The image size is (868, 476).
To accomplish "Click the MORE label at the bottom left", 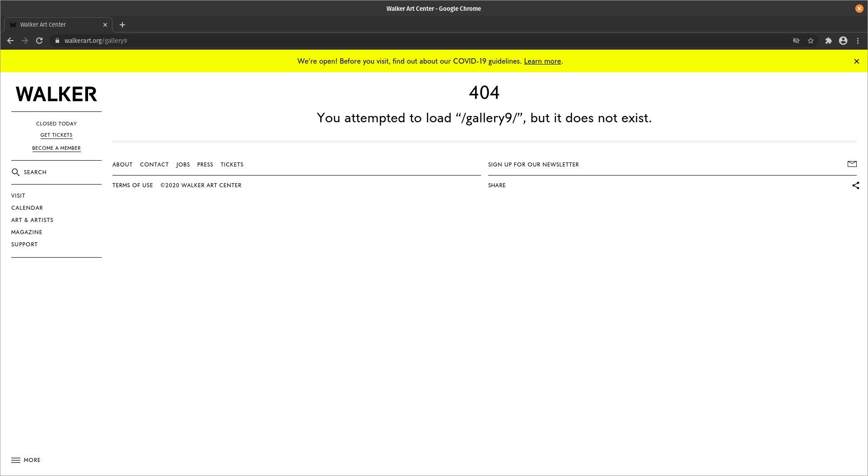I will click(32, 460).
